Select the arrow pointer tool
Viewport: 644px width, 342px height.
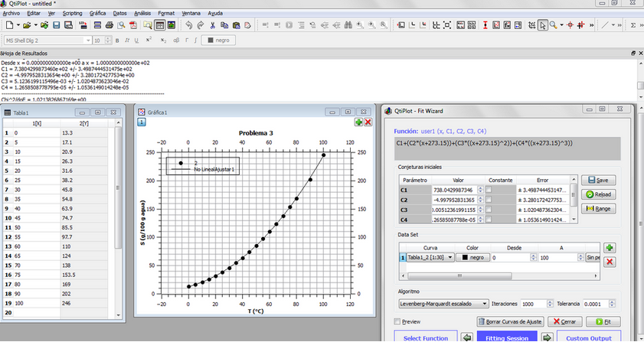(543, 25)
